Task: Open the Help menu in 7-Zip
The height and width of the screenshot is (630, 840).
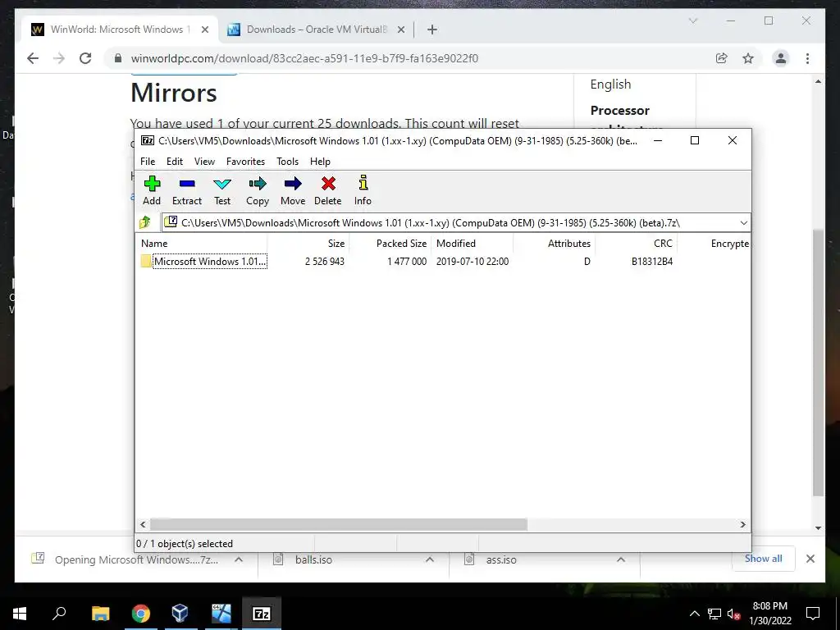Action: 320,162
